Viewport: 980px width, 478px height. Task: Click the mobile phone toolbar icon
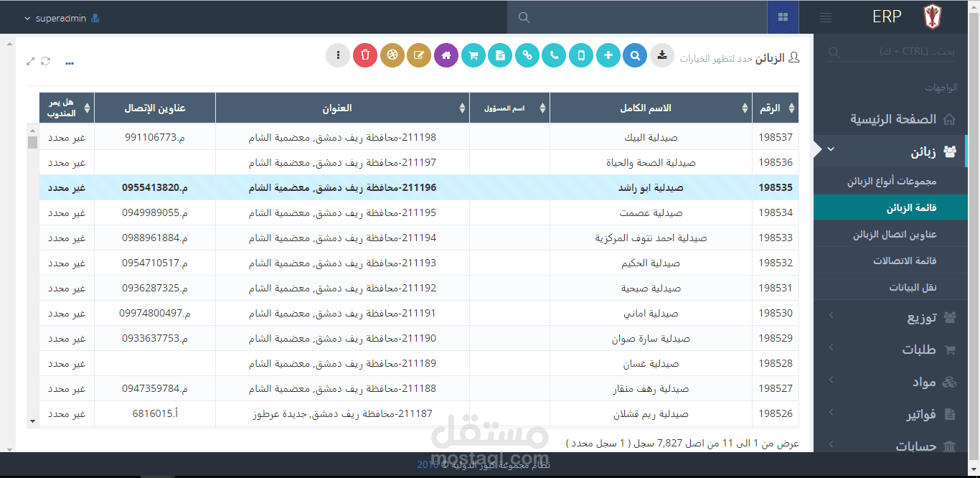(x=581, y=55)
